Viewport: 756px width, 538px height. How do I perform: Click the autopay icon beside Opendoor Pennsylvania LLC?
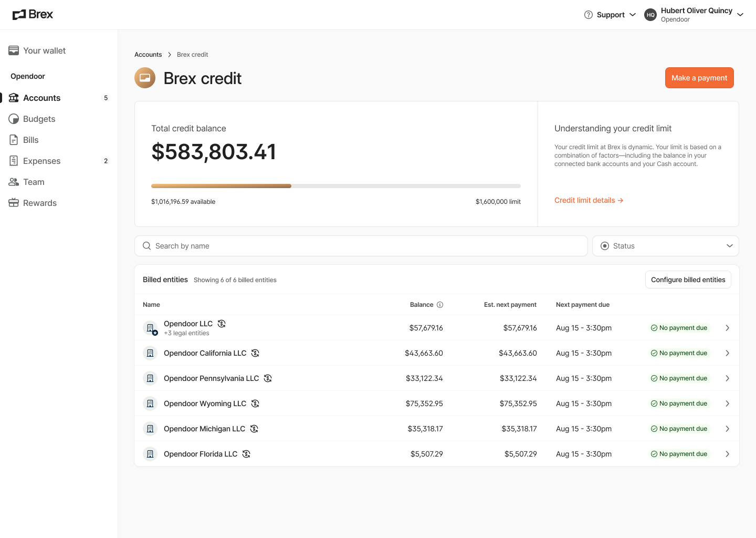(x=268, y=378)
